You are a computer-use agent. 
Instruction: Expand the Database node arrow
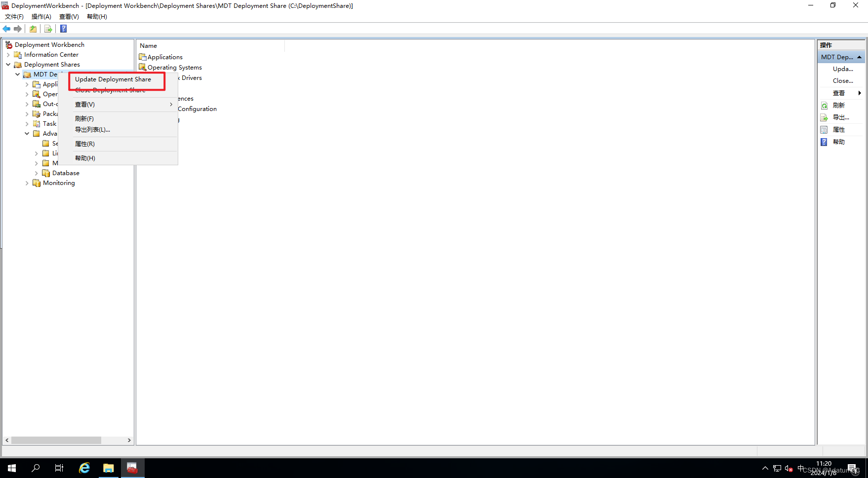click(x=36, y=173)
